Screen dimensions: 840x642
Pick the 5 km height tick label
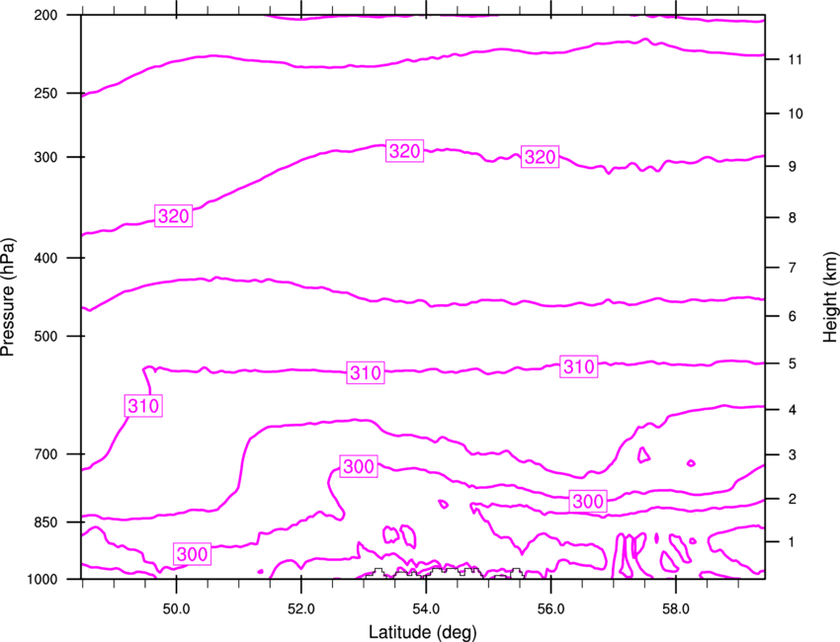click(x=793, y=363)
